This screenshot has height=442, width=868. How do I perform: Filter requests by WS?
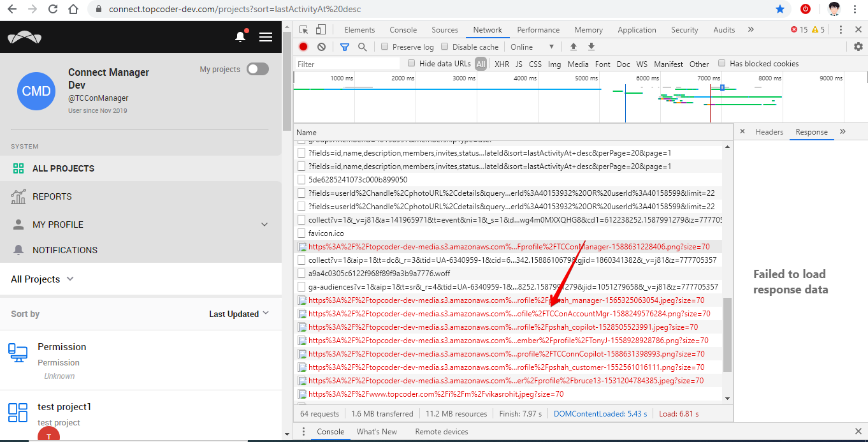click(642, 64)
